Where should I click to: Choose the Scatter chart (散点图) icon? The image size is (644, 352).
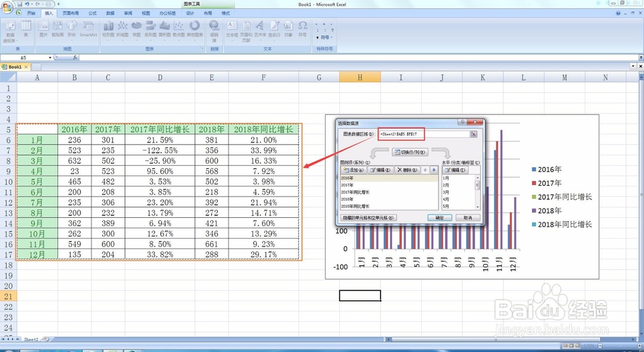(178, 30)
